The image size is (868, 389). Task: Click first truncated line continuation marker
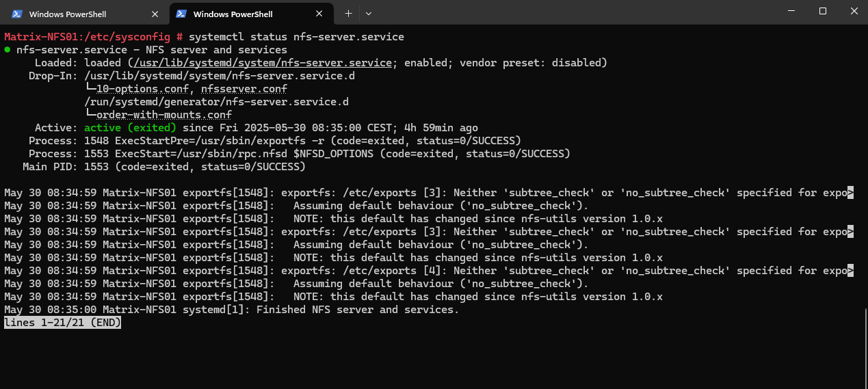[851, 193]
